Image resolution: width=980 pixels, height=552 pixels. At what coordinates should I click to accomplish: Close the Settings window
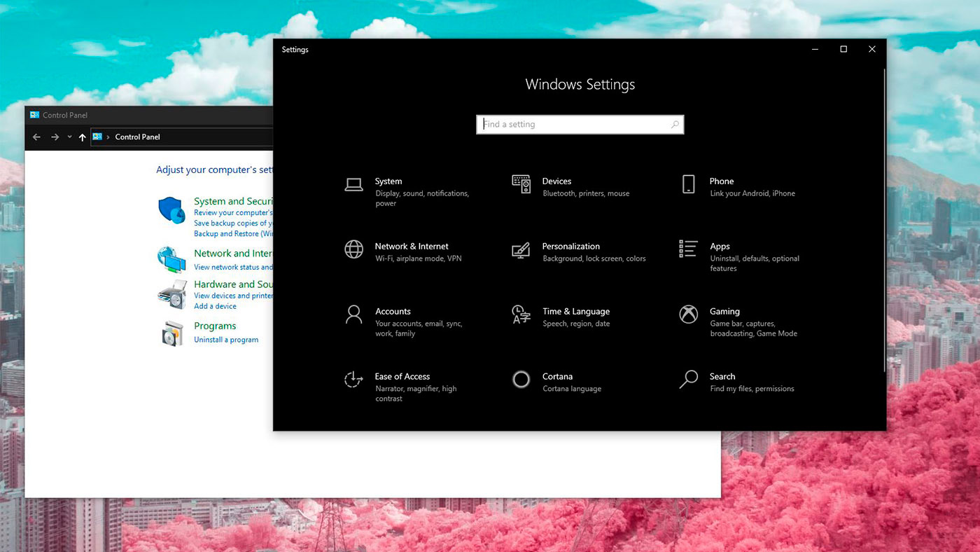coord(872,49)
